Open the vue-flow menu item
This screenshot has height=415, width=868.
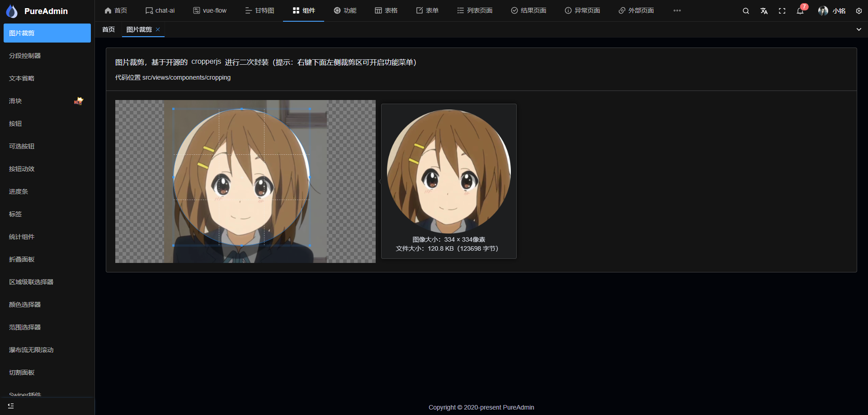pyautogui.click(x=210, y=10)
